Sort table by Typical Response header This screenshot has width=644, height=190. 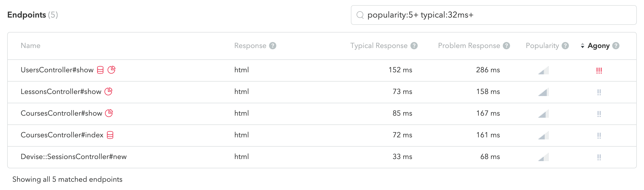(379, 46)
